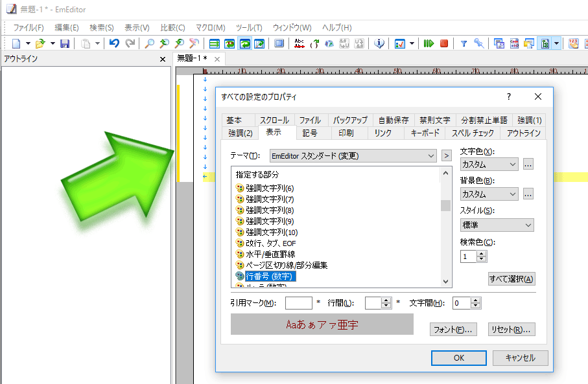Select the Wrap by Page toolbar icon
Image resolution: width=588 pixels, height=384 pixels.
point(259,43)
